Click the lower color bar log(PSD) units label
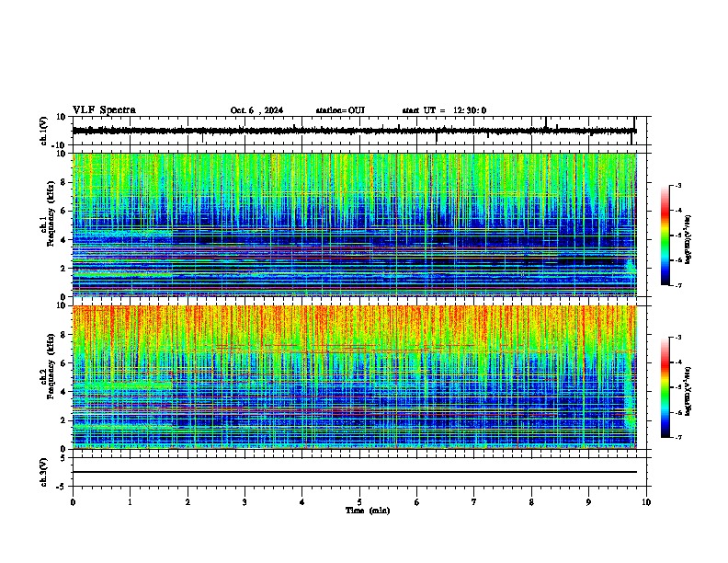728x563 pixels. click(688, 392)
